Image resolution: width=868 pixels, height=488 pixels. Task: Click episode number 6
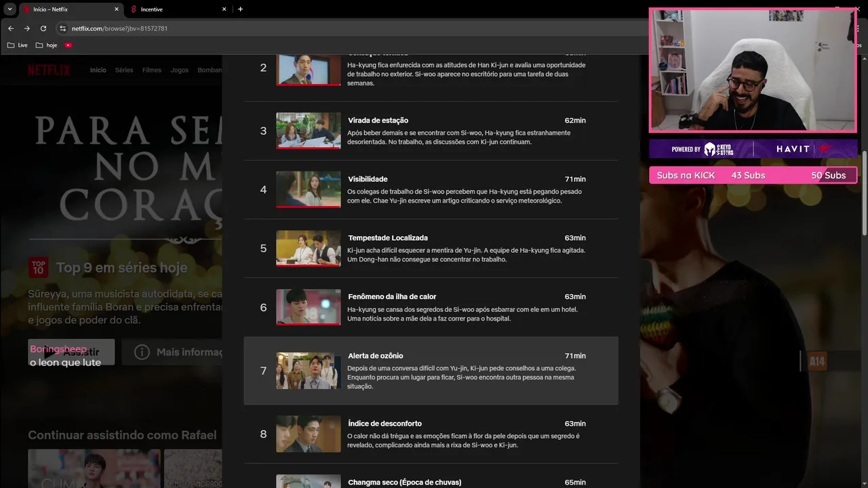tap(263, 307)
